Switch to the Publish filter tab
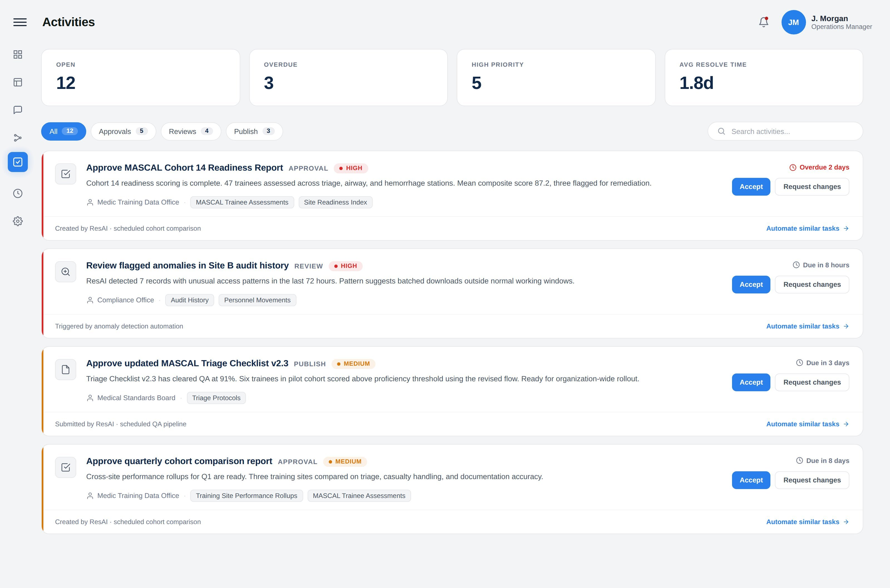 (x=254, y=131)
